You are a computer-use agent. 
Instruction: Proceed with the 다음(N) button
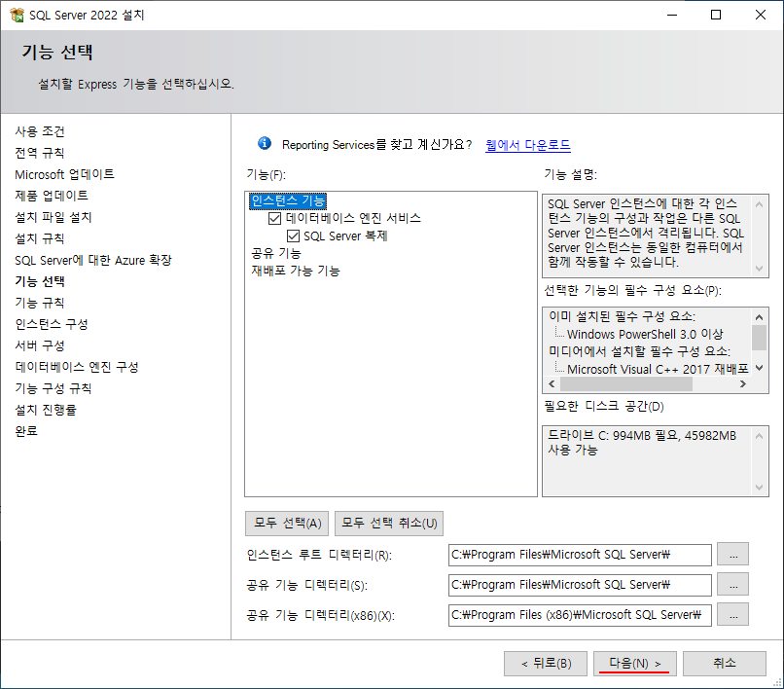[634, 664]
